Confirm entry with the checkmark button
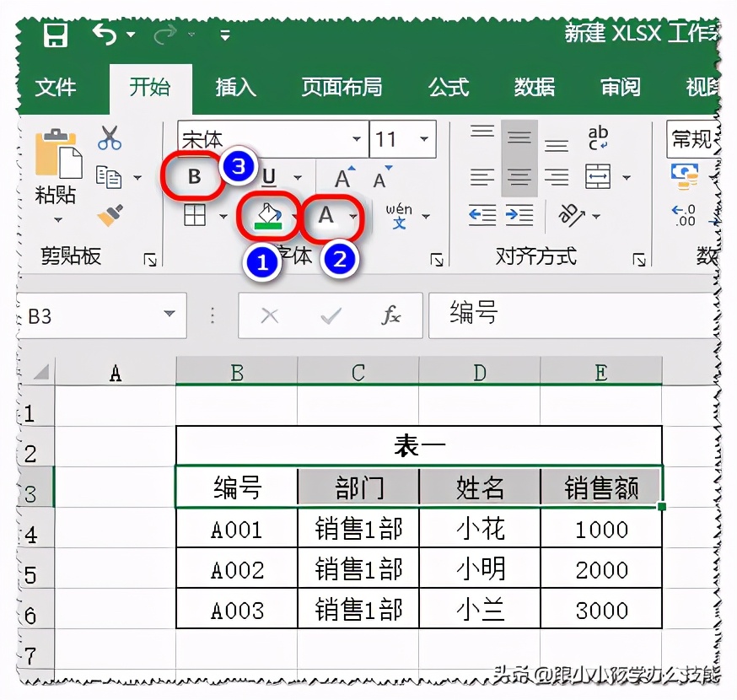The width and height of the screenshot is (737, 700). click(330, 315)
